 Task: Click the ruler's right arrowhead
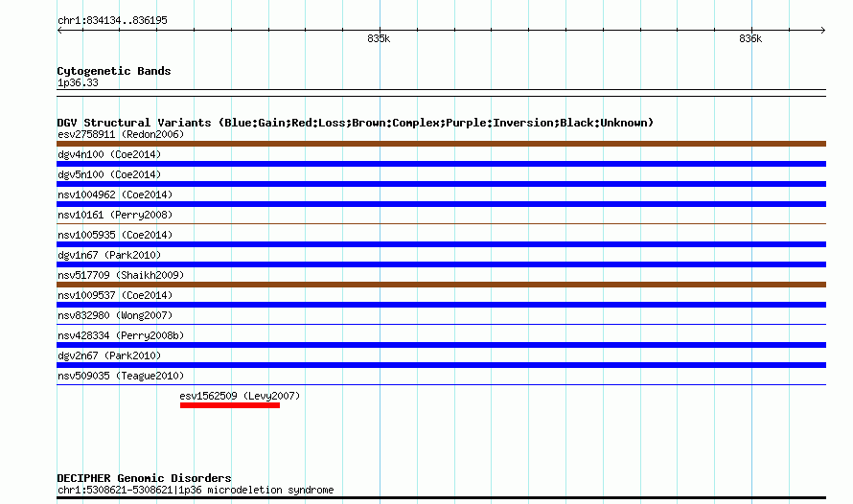pyautogui.click(x=823, y=31)
